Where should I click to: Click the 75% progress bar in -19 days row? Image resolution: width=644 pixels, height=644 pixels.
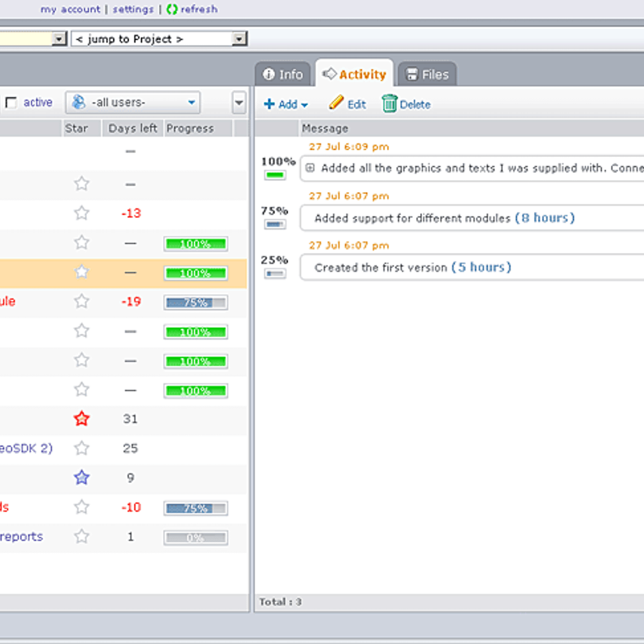coord(195,303)
